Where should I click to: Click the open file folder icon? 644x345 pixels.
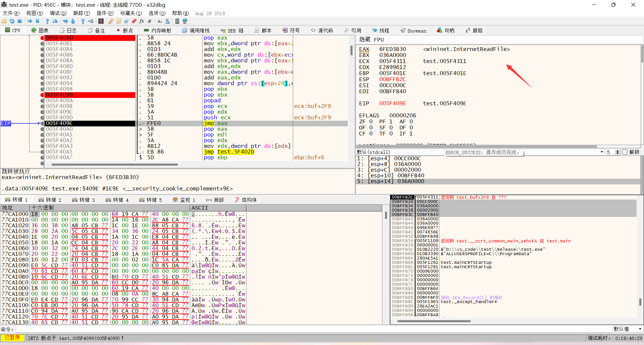pos(4,21)
